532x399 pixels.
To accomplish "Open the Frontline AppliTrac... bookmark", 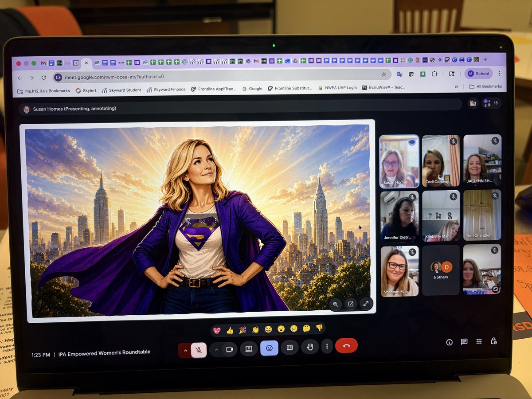I will click(x=214, y=89).
